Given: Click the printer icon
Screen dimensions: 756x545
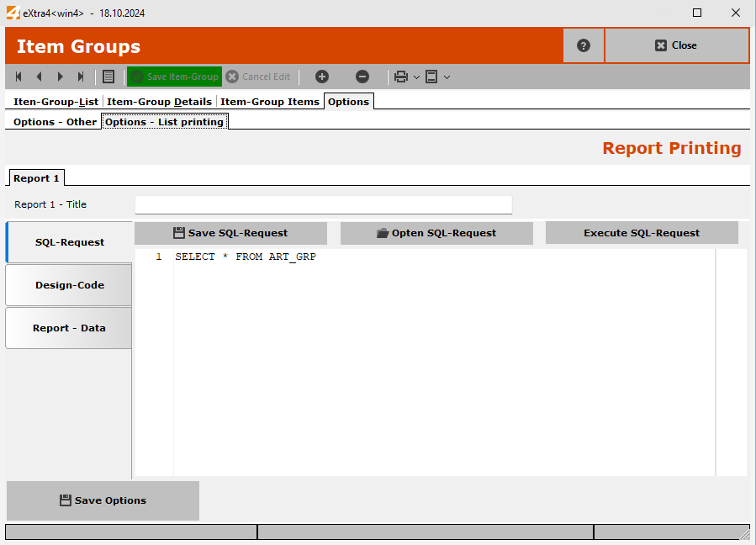Looking at the screenshot, I should (401, 77).
